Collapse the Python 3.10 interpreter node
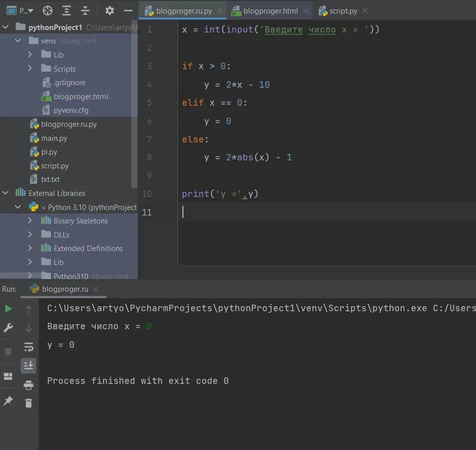The width and height of the screenshot is (476, 450). click(x=18, y=207)
